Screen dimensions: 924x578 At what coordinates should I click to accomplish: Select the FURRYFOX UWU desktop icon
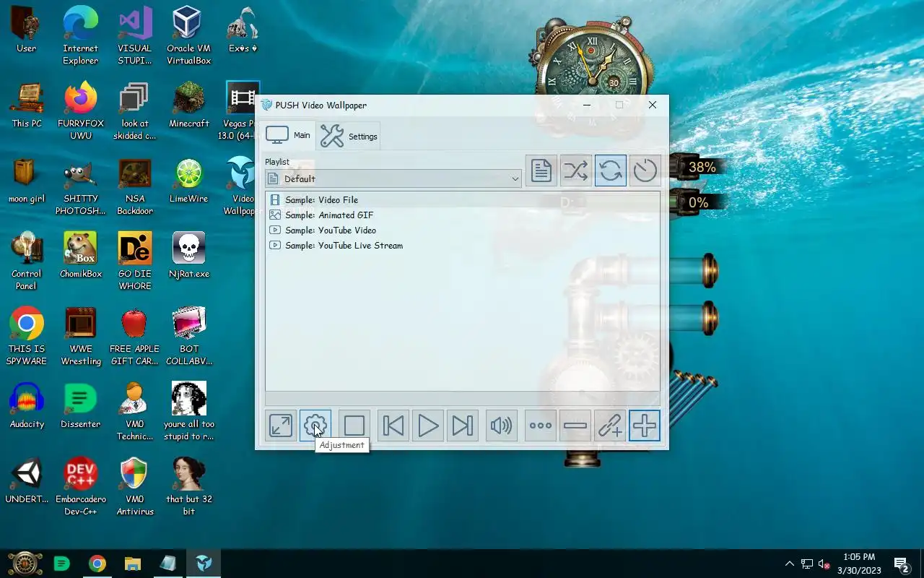click(80, 111)
